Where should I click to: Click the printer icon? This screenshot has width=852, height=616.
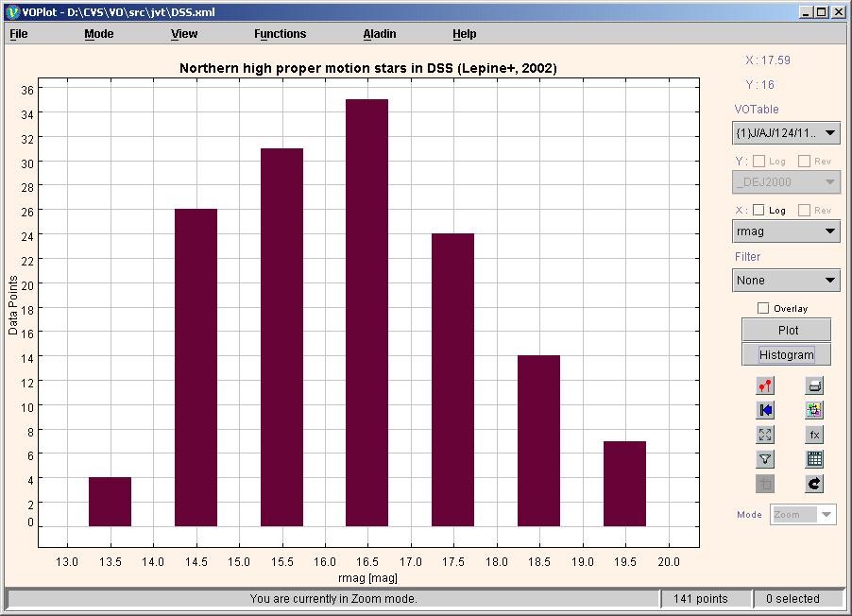(x=814, y=385)
